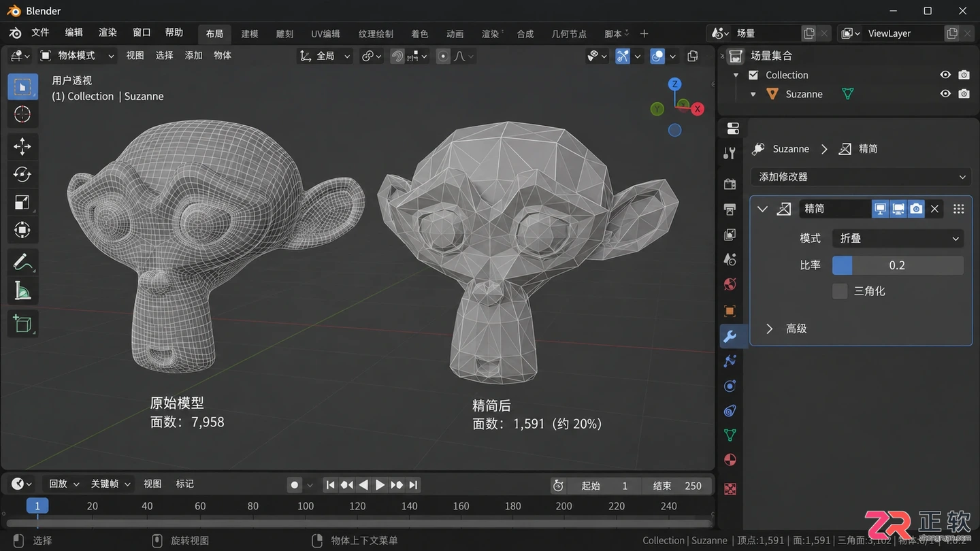Screen dimensions: 980x551
Task: Open the Object properties tab
Action: 730,311
